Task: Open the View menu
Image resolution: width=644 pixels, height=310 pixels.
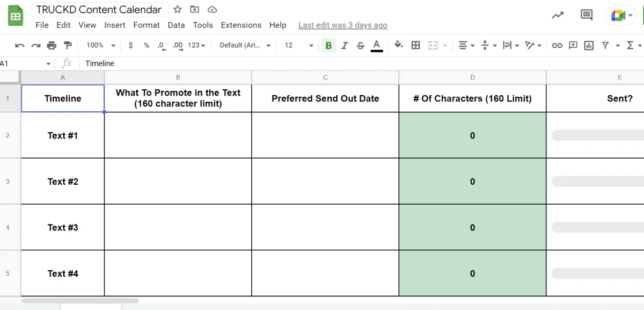Action: point(87,25)
